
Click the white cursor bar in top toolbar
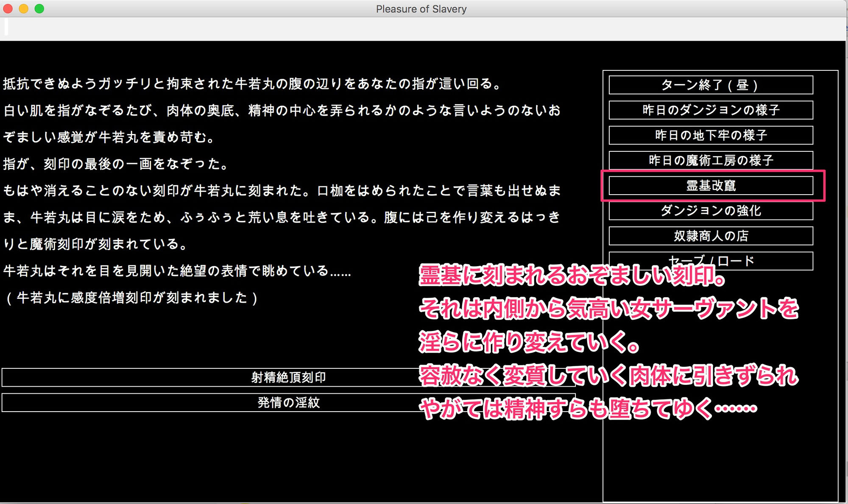[x=6, y=27]
